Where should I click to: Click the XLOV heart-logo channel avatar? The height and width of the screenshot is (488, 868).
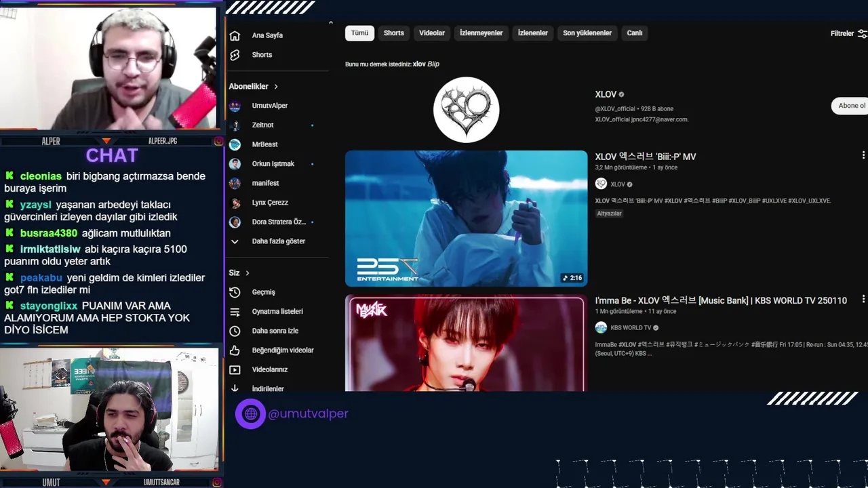pyautogui.click(x=467, y=110)
